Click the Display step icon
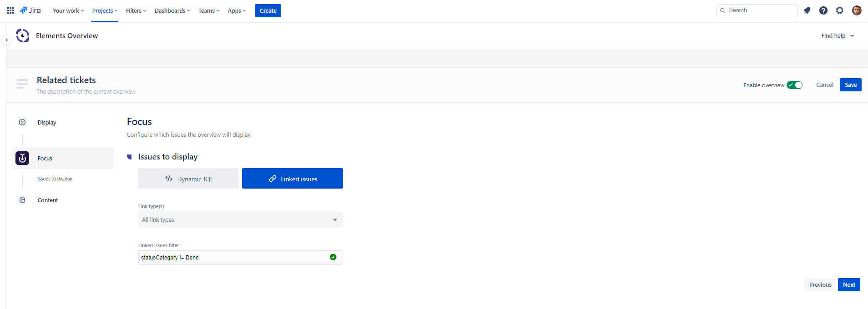This screenshot has width=868, height=309. [x=22, y=122]
